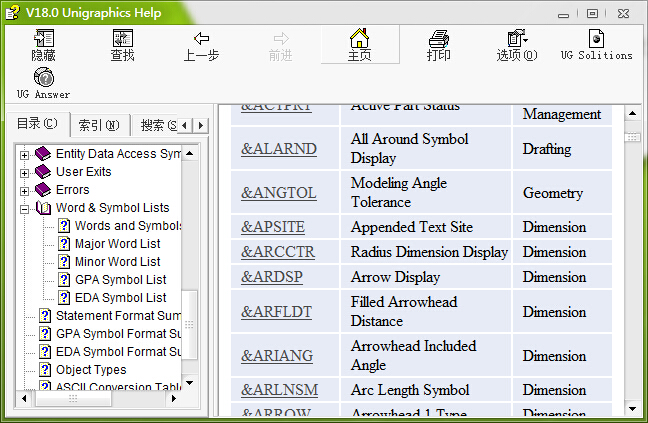Open the &ANGTOL symbol link

tap(279, 193)
